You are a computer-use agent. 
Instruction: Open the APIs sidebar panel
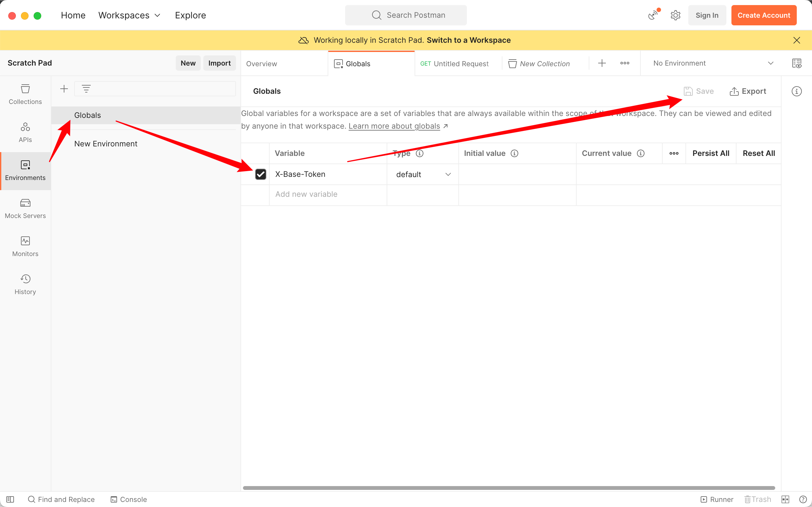pos(25,132)
